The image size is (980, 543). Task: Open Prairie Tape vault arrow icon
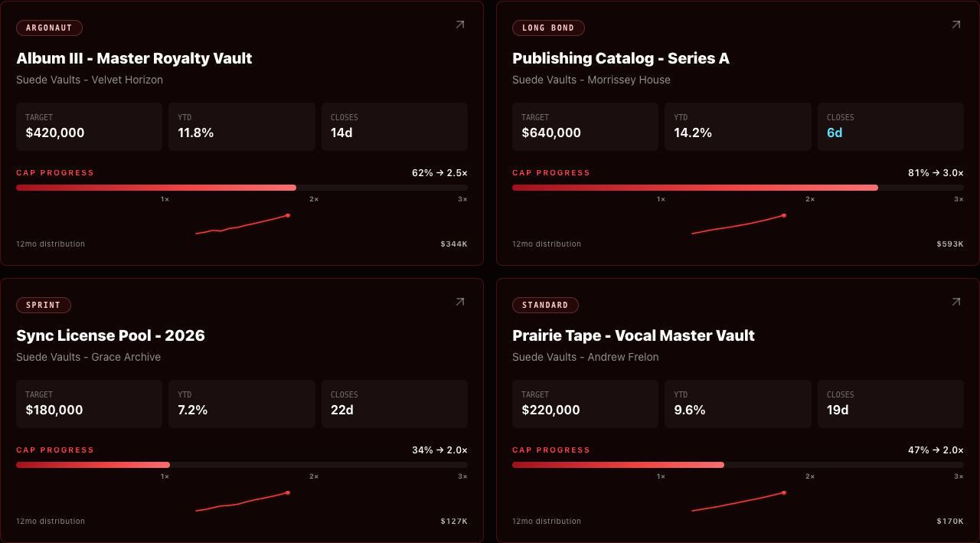click(955, 302)
